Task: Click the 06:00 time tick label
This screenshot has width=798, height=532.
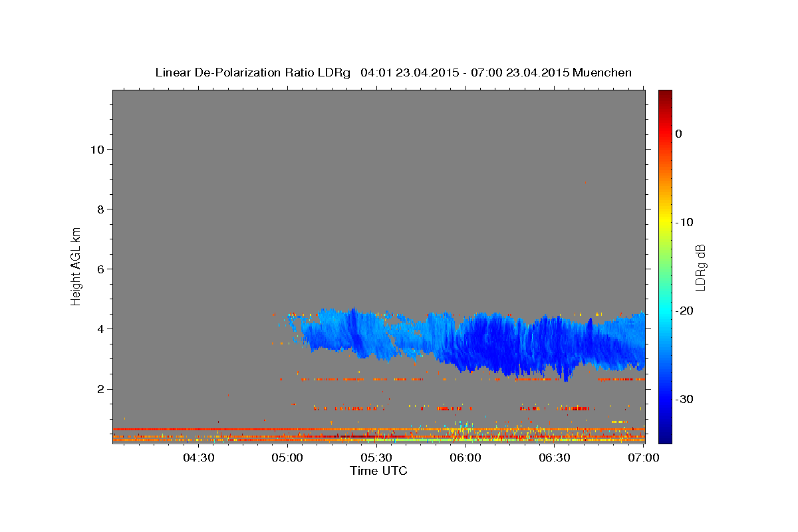Action: [465, 458]
